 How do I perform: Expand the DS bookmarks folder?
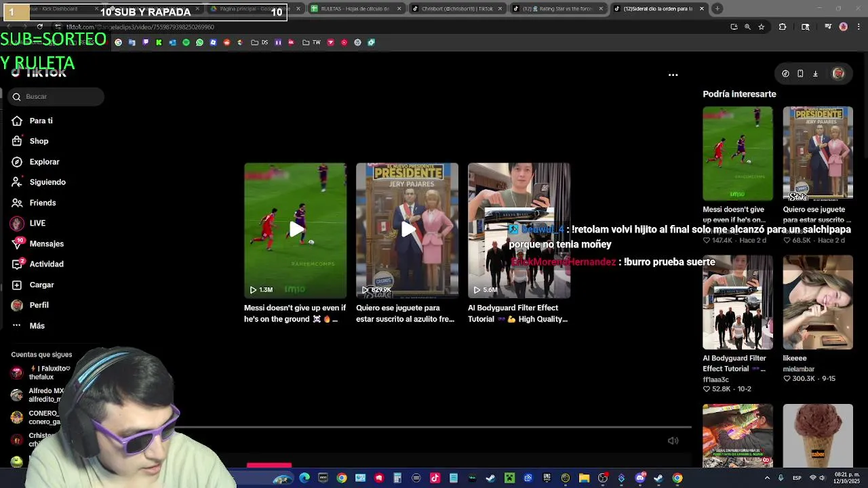pos(259,42)
